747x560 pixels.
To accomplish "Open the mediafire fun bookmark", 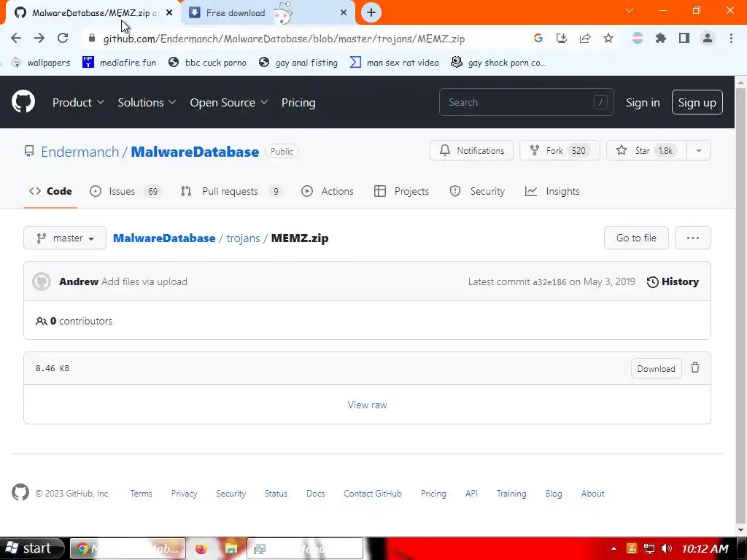I will pos(119,63).
